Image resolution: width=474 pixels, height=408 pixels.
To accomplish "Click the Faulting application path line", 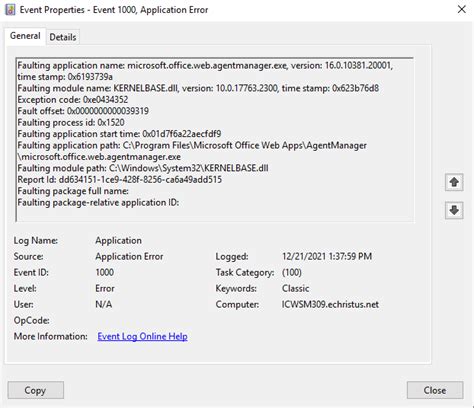I will [x=192, y=145].
